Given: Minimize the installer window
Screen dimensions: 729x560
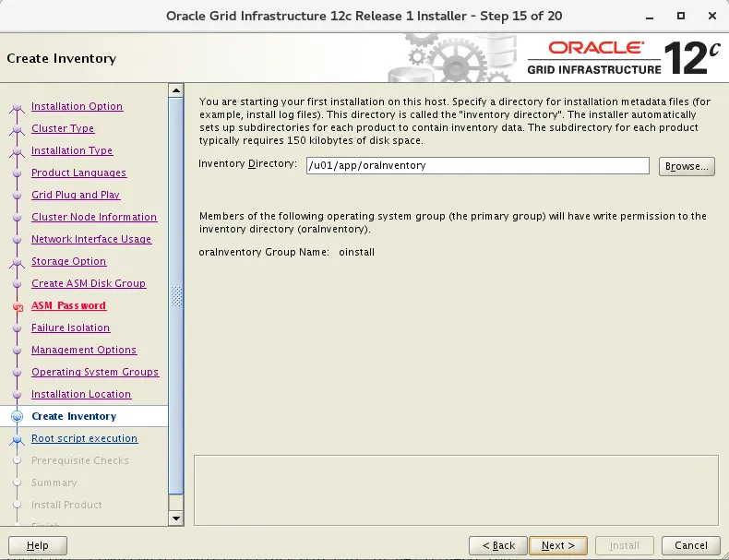Looking at the screenshot, I should pos(650,17).
